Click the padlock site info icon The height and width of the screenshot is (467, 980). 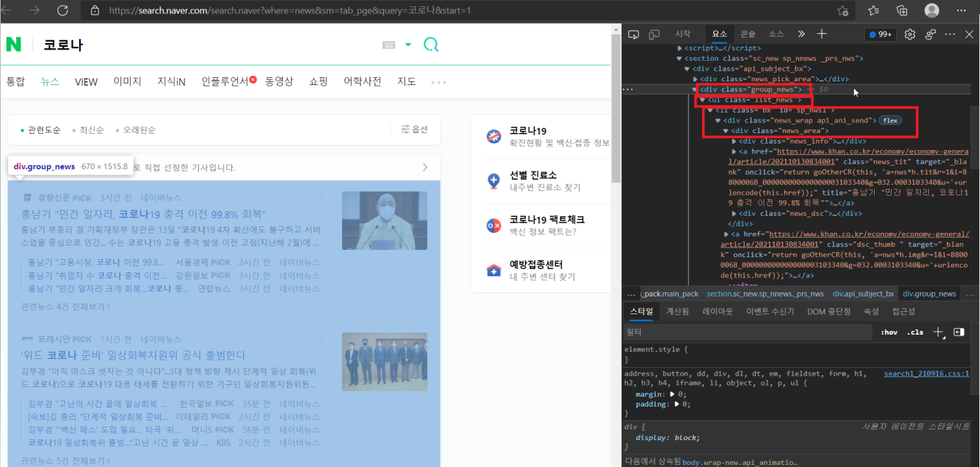[95, 11]
